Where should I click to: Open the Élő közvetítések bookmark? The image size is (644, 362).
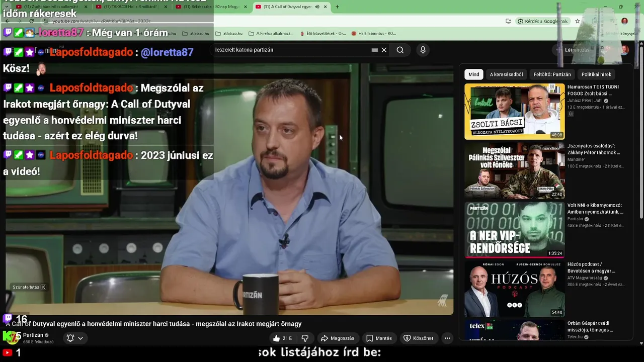click(x=323, y=34)
